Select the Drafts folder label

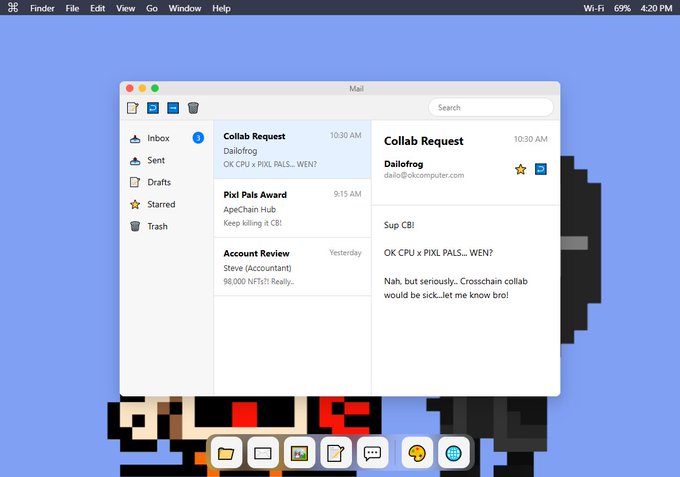pyautogui.click(x=159, y=182)
